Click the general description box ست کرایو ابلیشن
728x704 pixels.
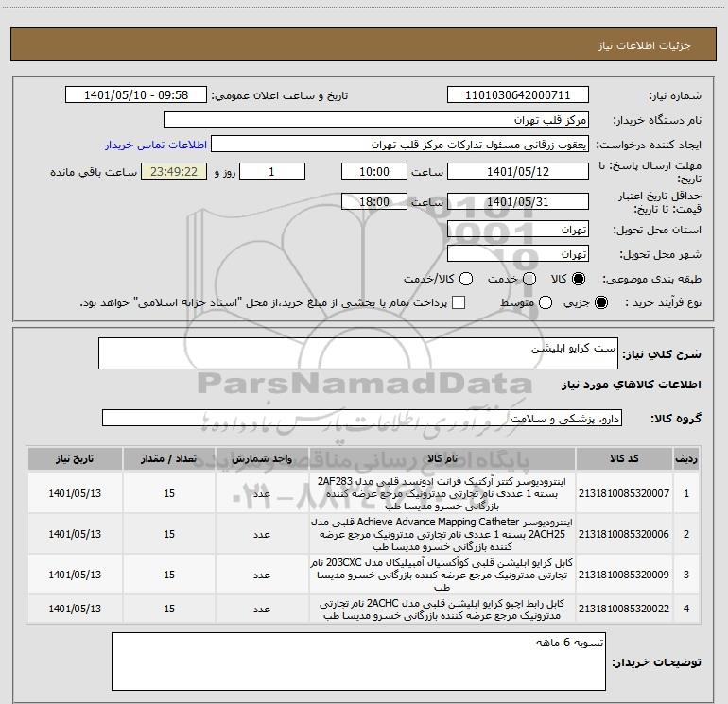coord(358,353)
